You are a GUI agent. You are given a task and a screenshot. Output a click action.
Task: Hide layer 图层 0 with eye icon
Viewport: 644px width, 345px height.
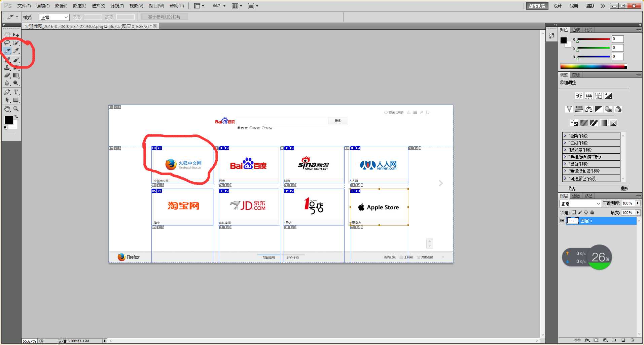click(x=562, y=221)
